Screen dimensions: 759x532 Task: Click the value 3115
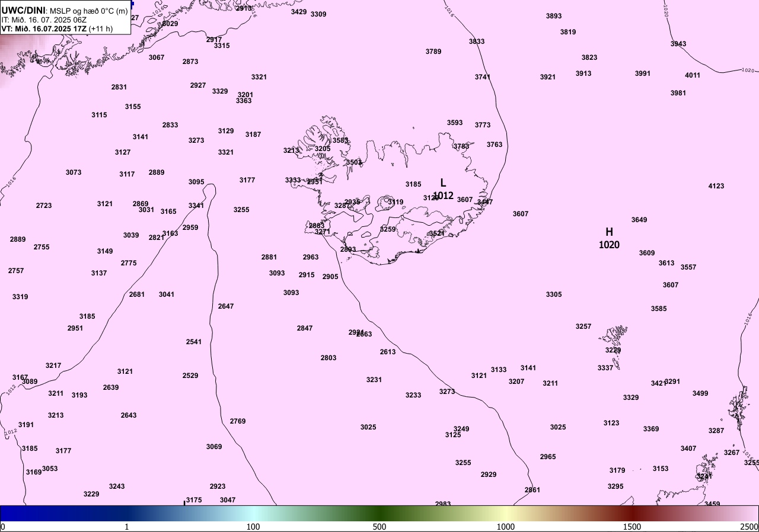[x=99, y=115]
